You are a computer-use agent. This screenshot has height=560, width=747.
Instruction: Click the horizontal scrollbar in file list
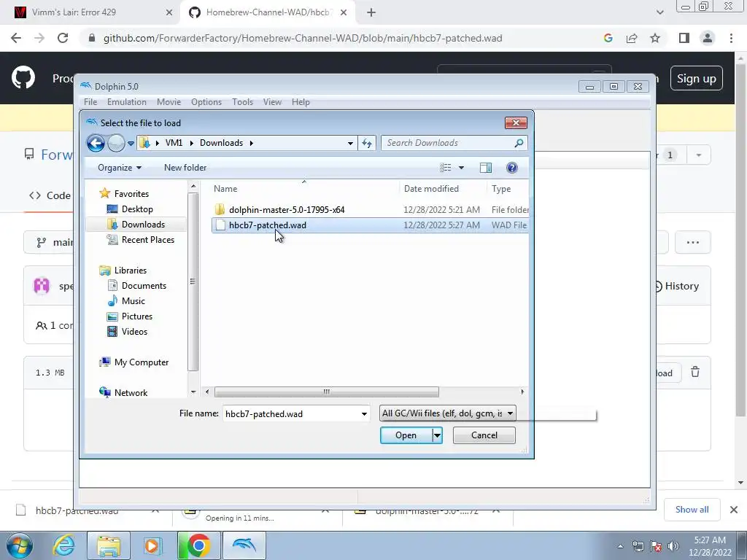pos(326,392)
